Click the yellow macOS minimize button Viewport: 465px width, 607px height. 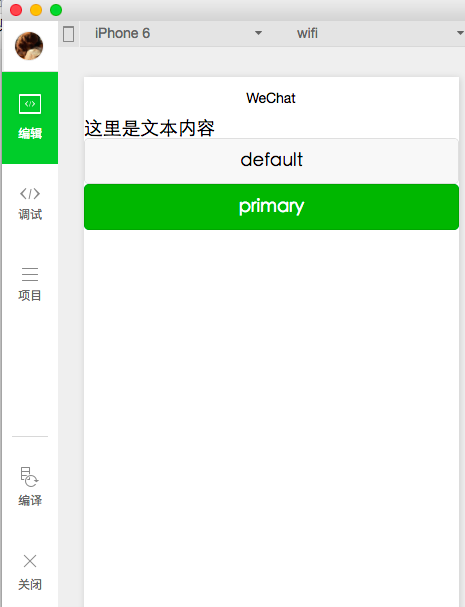[x=36, y=10]
